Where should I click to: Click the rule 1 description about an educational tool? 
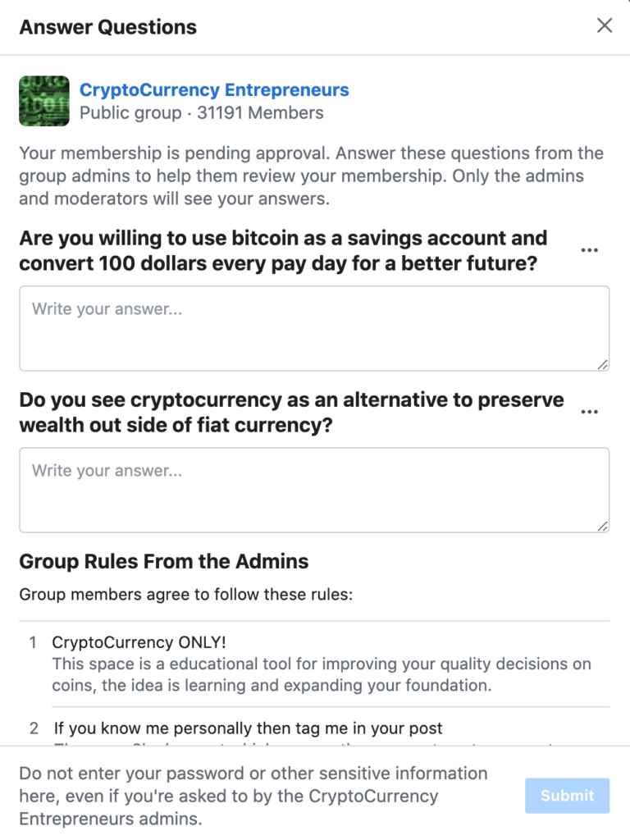click(322, 674)
